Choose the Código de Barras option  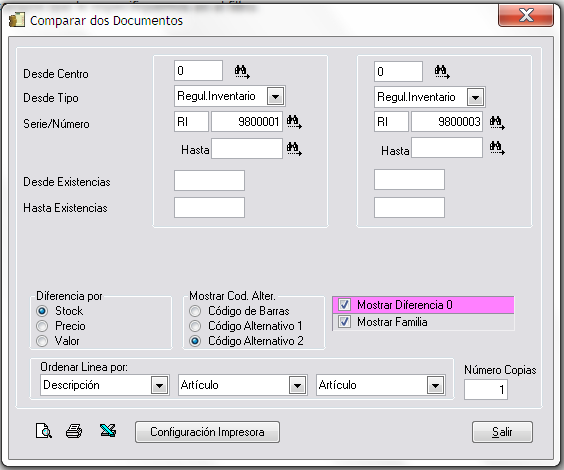195,311
